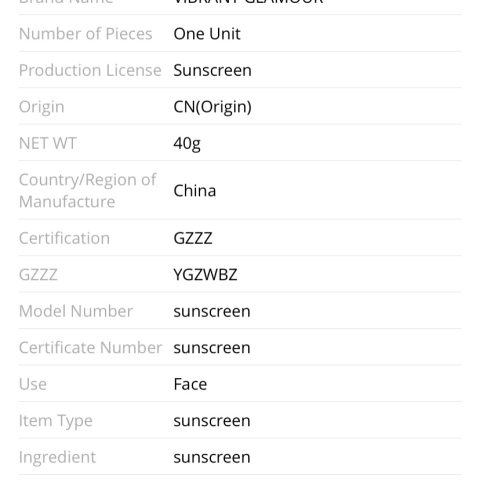Click the 'Use' specification label
Image resolution: width=480 pixels, height=480 pixels.
pos(33,384)
